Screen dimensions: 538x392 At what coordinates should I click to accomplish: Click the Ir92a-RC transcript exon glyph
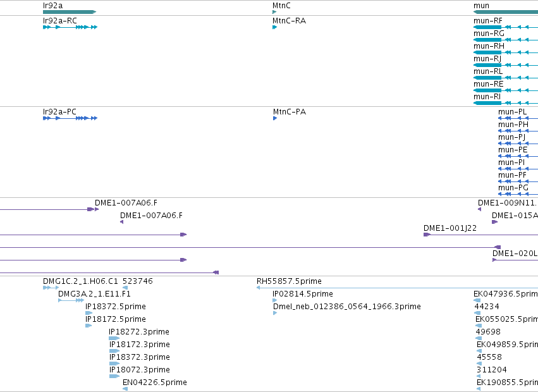click(x=70, y=27)
